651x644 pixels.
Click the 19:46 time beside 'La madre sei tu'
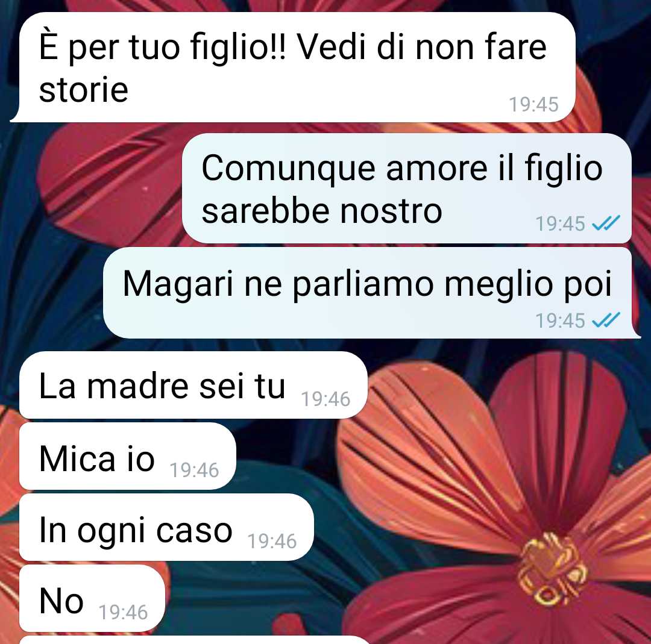click(325, 399)
